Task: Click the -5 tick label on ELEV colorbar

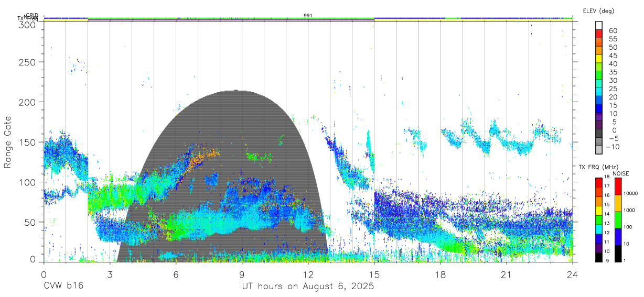Action: click(613, 138)
